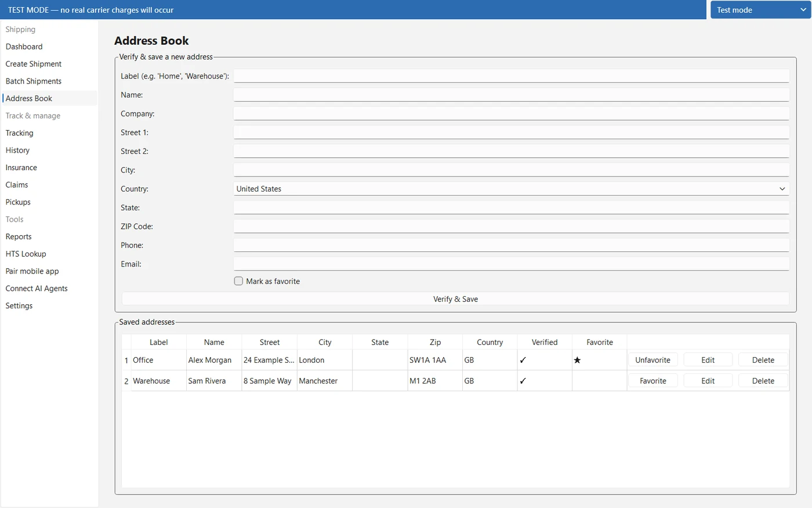Open the Test mode dropdown

pos(760,10)
